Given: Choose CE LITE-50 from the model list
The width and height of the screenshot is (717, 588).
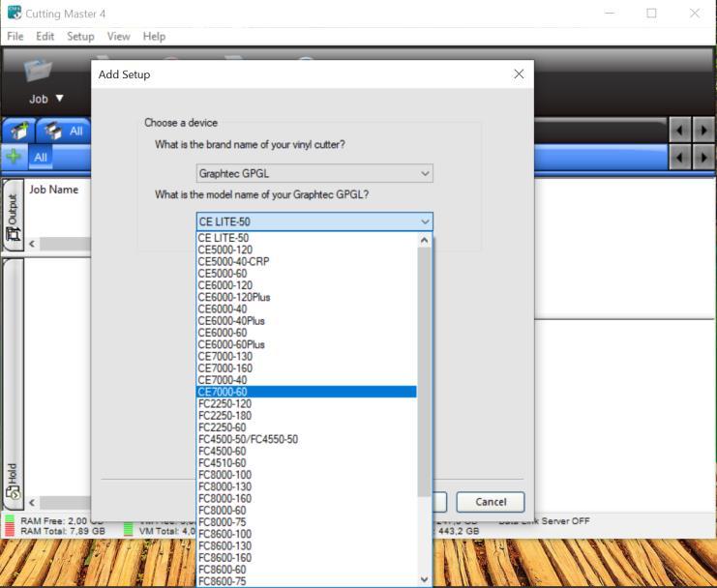Looking at the screenshot, I should click(307, 238).
